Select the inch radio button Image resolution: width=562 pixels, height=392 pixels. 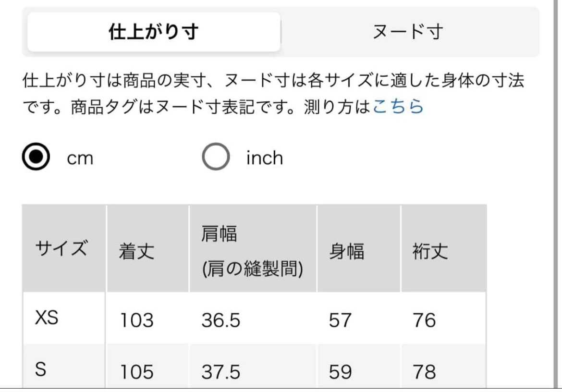pyautogui.click(x=216, y=157)
